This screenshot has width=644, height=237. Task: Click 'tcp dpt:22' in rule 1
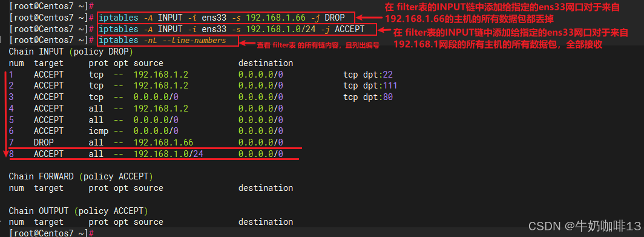[x=368, y=75]
